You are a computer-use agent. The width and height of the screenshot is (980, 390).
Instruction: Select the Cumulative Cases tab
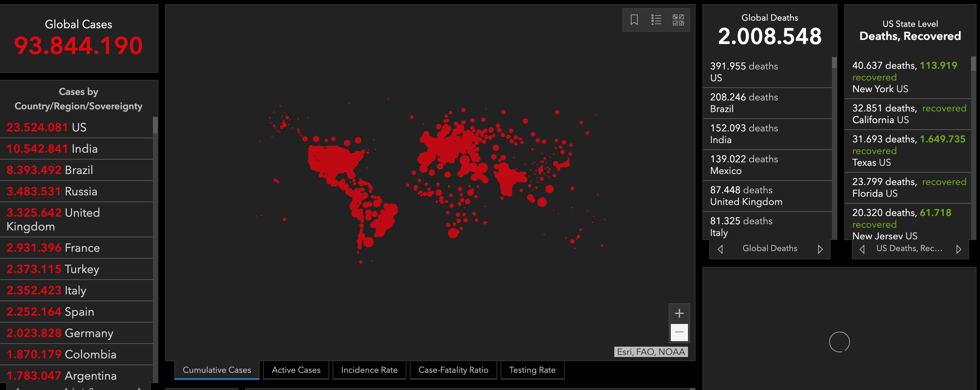(217, 370)
